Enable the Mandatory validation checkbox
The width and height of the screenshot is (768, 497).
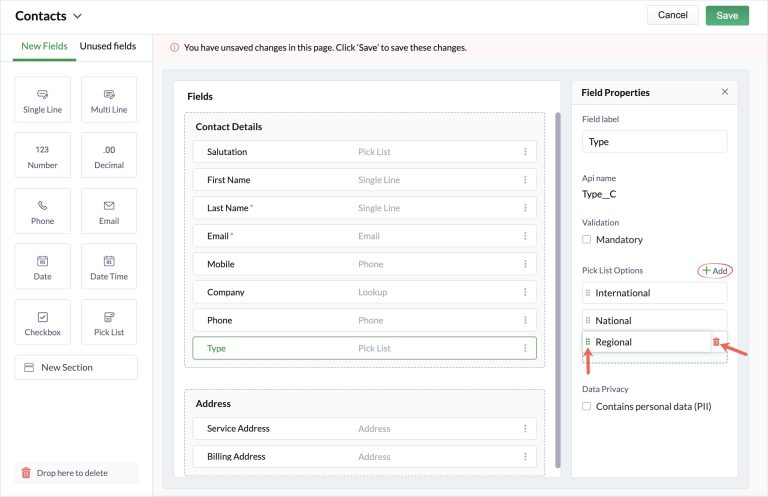tap(586, 239)
